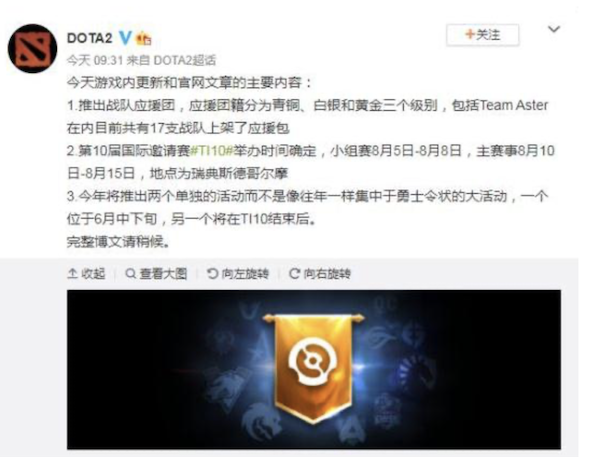Open the DOTA2 profile avatar
The image size is (600, 457).
coord(33,49)
